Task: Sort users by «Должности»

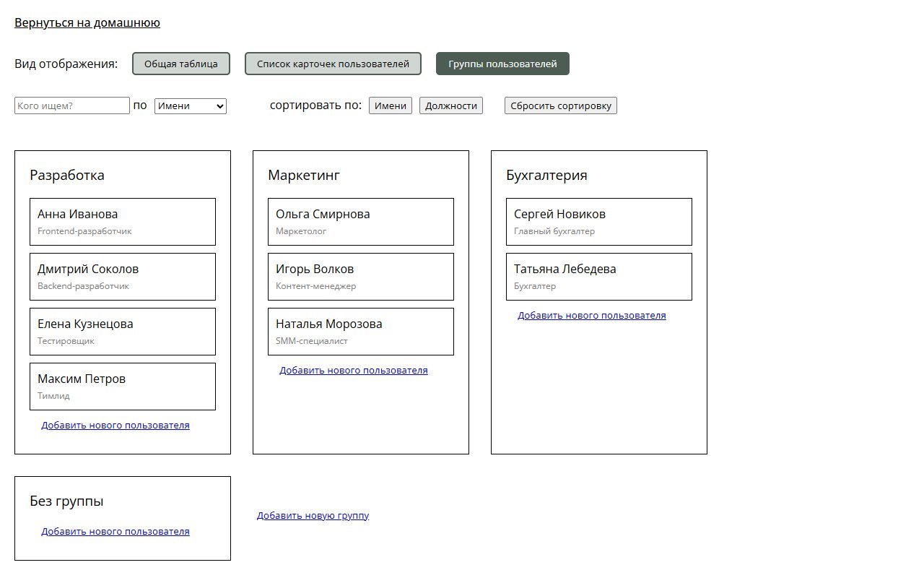Action: click(x=451, y=105)
